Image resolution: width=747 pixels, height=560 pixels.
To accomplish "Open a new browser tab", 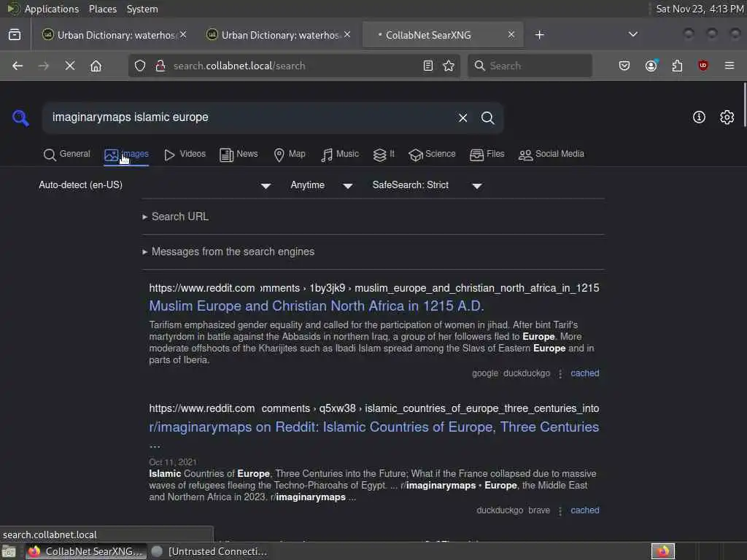I will pos(539,35).
